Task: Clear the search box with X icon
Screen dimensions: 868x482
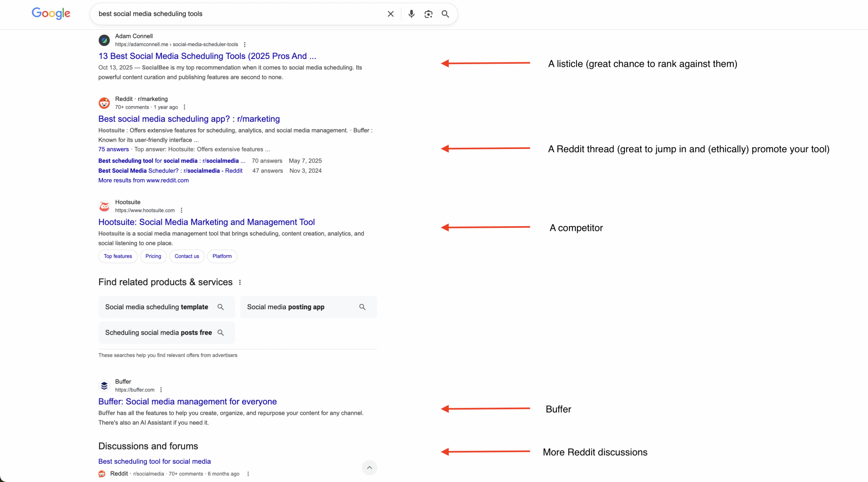Action: 390,14
